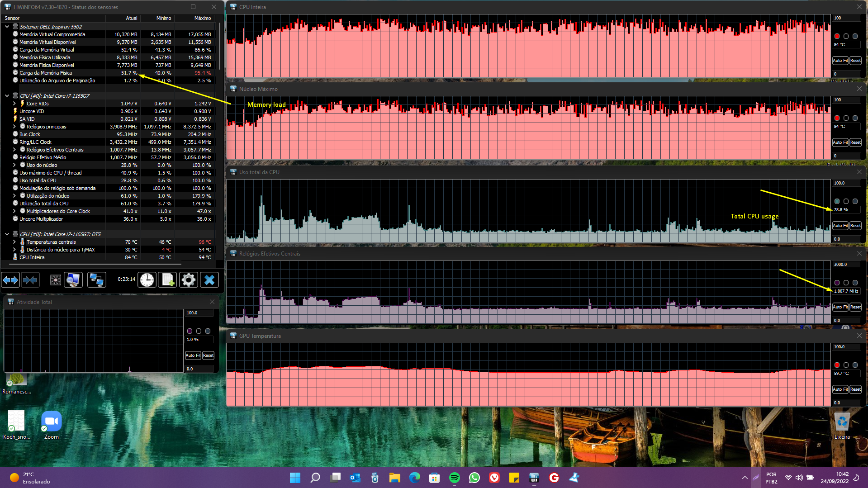Expand the Core VIDs sensor row
This screenshot has height=488, width=868.
click(x=14, y=104)
